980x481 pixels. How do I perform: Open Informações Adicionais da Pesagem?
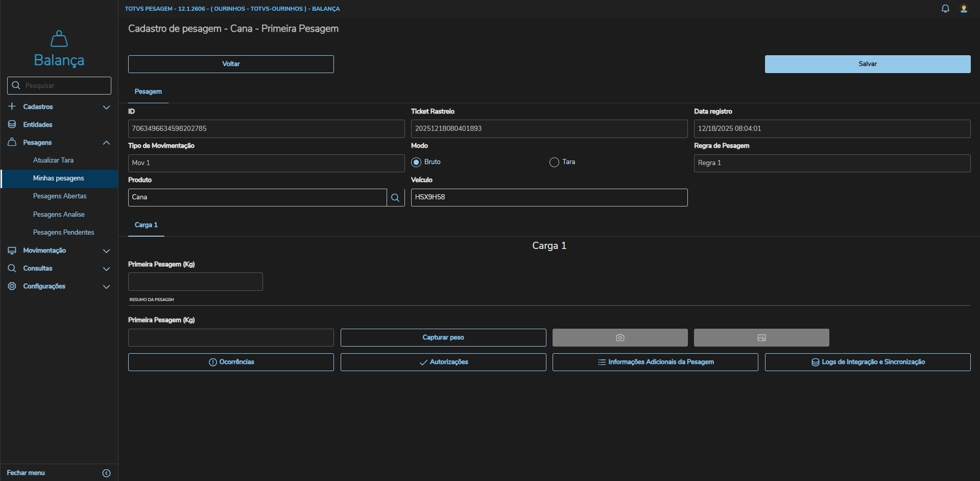coord(655,362)
